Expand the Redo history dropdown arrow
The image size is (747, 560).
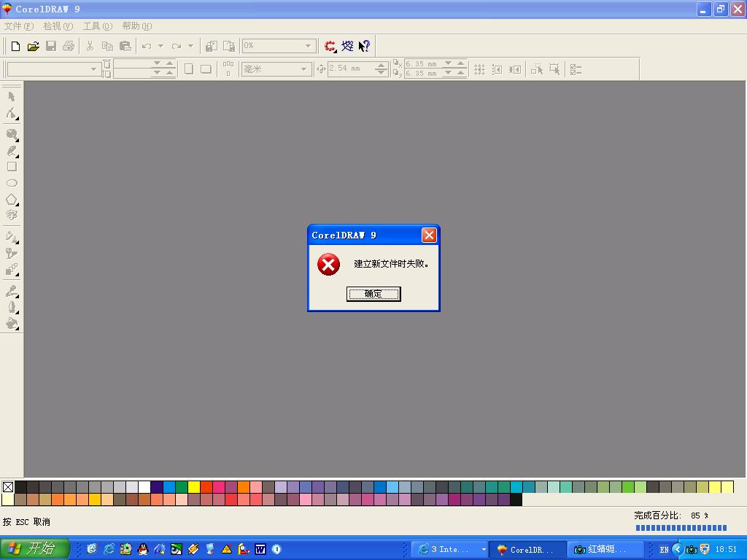click(190, 46)
